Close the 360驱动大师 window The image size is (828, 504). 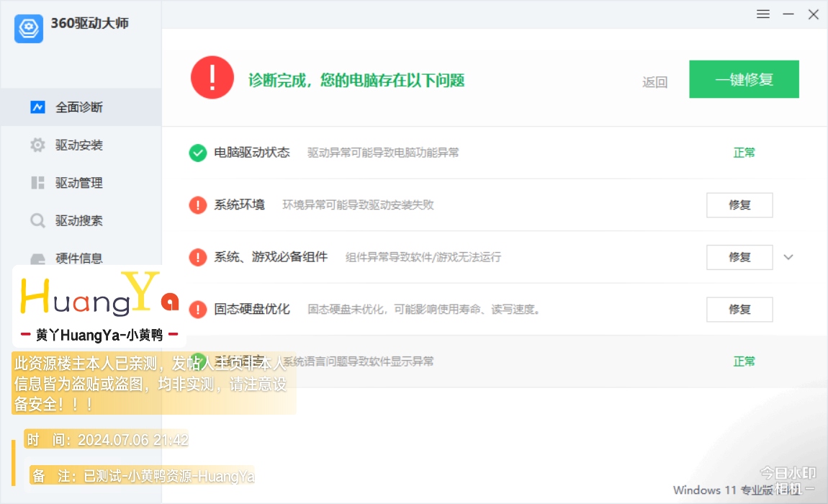pos(813,14)
